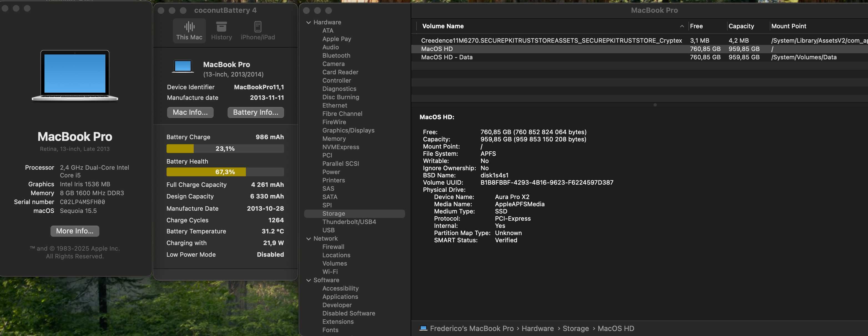
Task: Select the highlighted Storage sidebar item
Action: (x=354, y=214)
